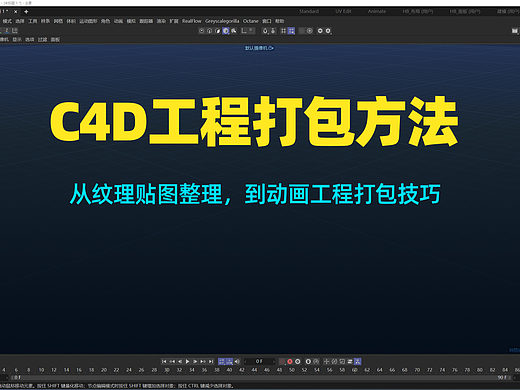
Task: Open the 窗口 menu
Action: click(267, 21)
